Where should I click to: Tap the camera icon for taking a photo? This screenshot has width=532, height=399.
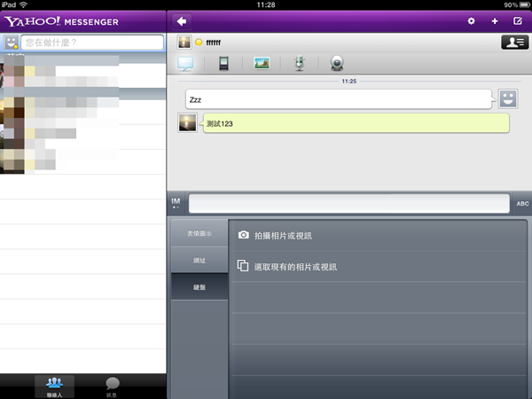click(243, 235)
